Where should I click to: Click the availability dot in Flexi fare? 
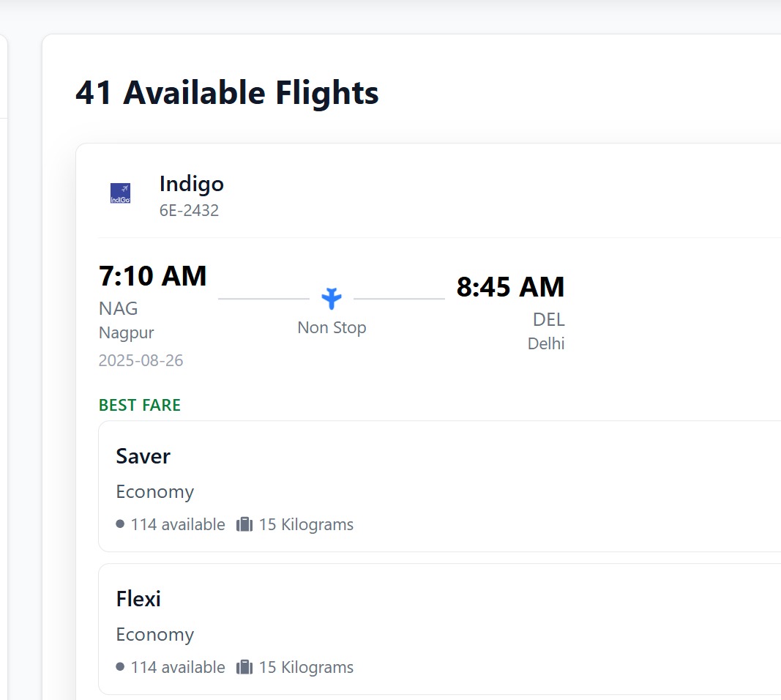coord(120,667)
